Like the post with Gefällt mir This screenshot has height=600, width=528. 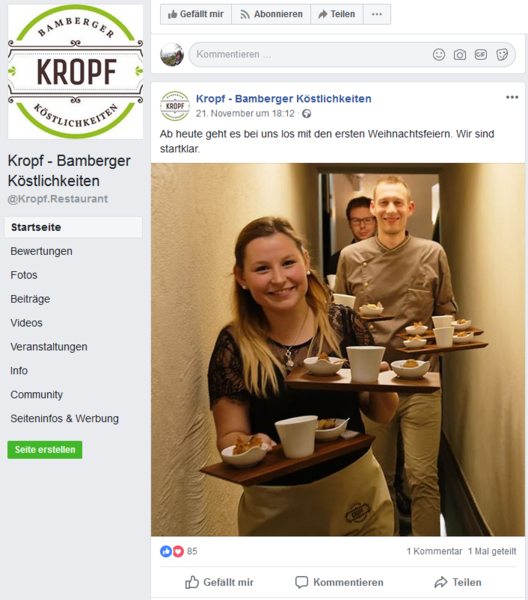(219, 582)
